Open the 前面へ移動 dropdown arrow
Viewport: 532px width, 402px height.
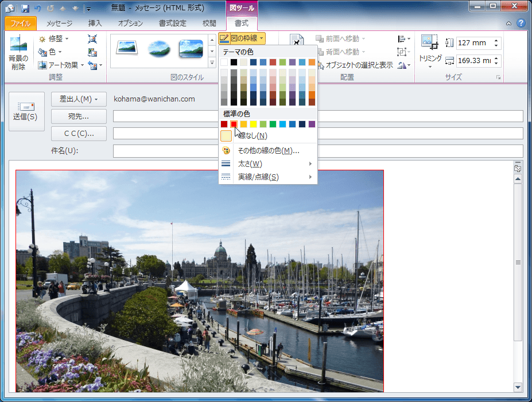tap(364, 38)
